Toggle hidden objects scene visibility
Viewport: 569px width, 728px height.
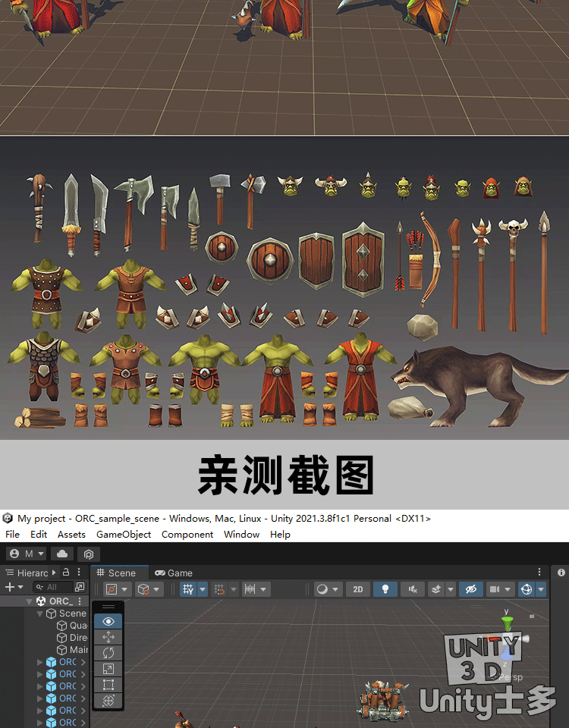click(x=470, y=589)
